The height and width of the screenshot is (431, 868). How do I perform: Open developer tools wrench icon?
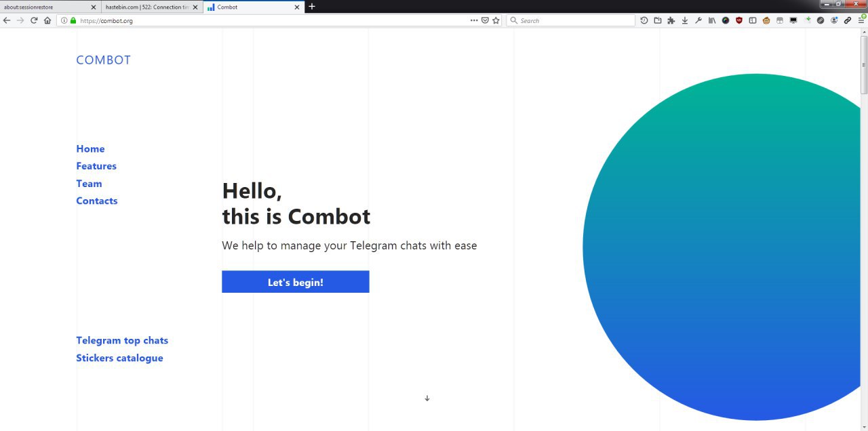pos(698,20)
